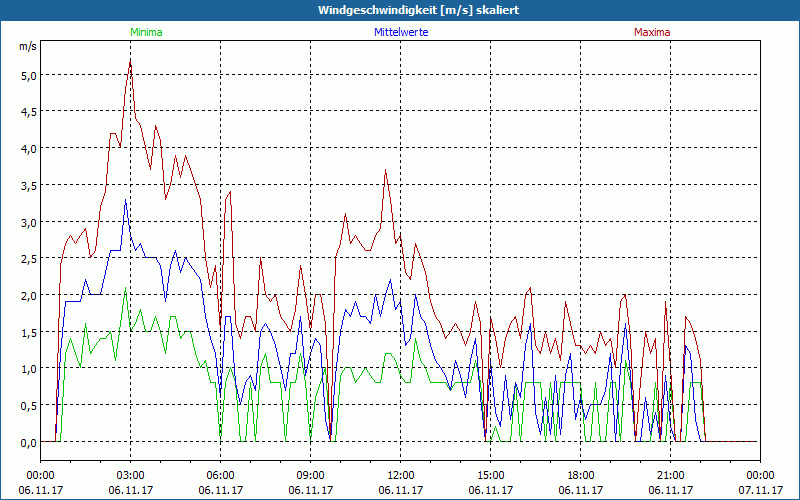Click the 12:00 time axis label
Screen dimensions: 800x500
point(401,476)
